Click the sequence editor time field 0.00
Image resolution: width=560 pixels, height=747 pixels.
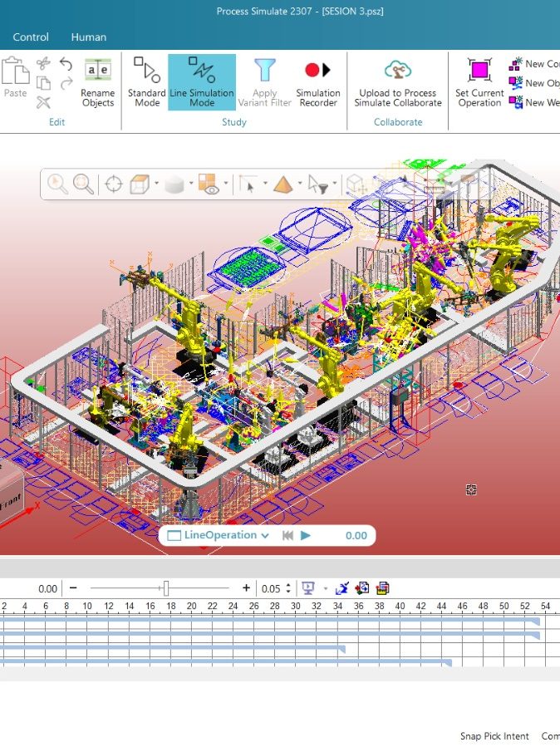[47, 589]
